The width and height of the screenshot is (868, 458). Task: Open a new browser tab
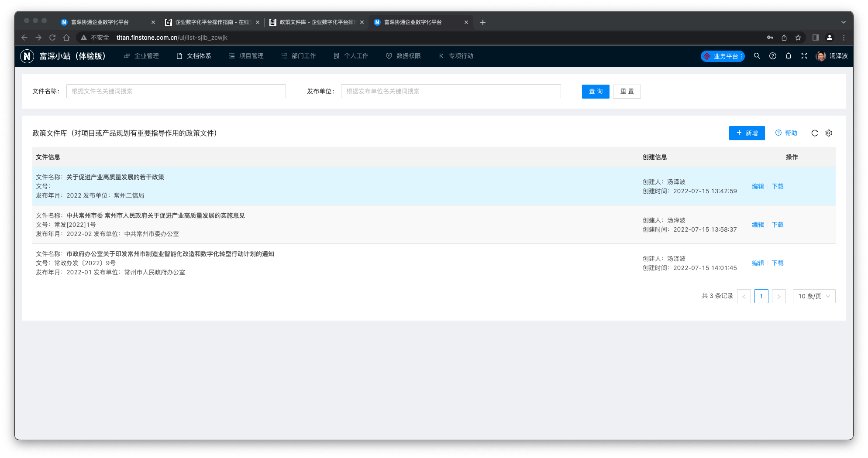[x=483, y=22]
